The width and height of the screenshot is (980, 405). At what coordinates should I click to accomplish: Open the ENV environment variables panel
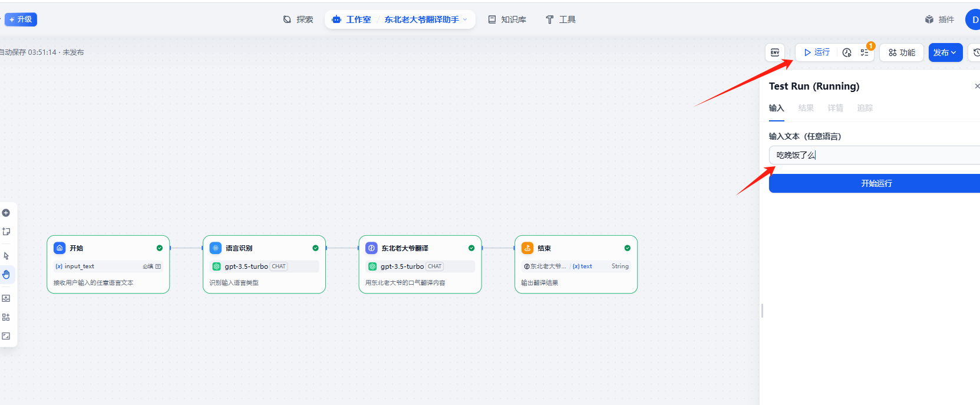pyautogui.click(x=775, y=52)
